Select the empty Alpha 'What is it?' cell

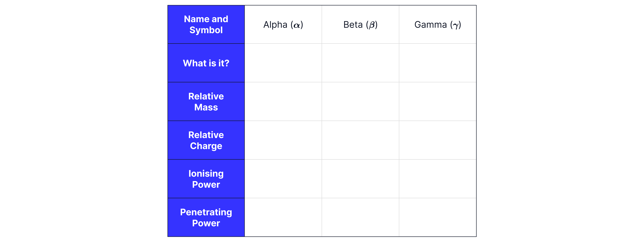coord(283,63)
